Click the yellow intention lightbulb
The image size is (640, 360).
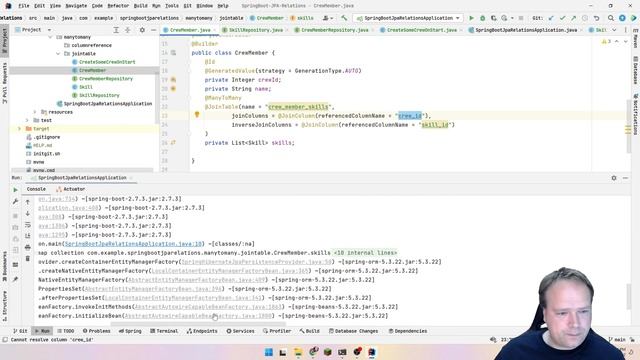click(x=197, y=115)
